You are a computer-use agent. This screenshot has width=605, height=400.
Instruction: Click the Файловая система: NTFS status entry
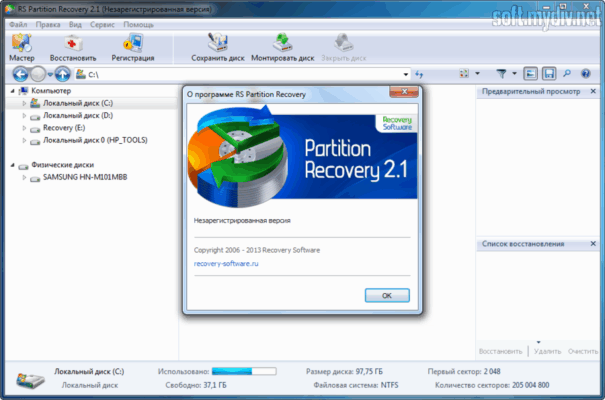tap(356, 385)
